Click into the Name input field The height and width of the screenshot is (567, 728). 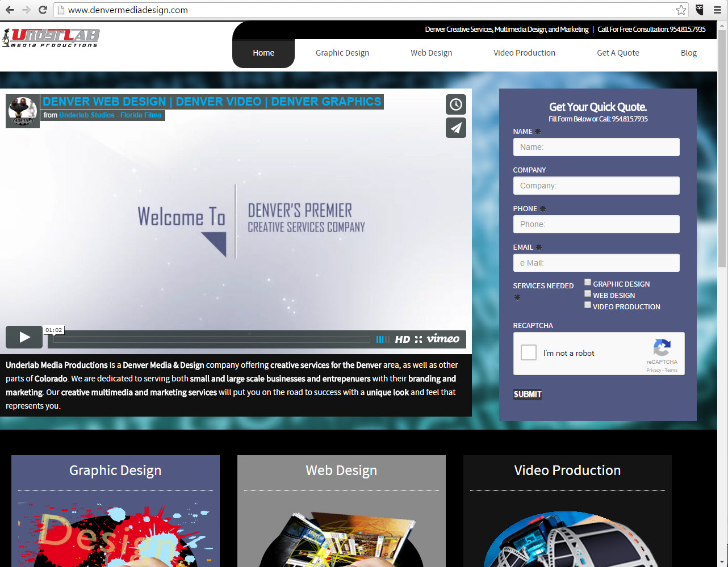coord(596,147)
